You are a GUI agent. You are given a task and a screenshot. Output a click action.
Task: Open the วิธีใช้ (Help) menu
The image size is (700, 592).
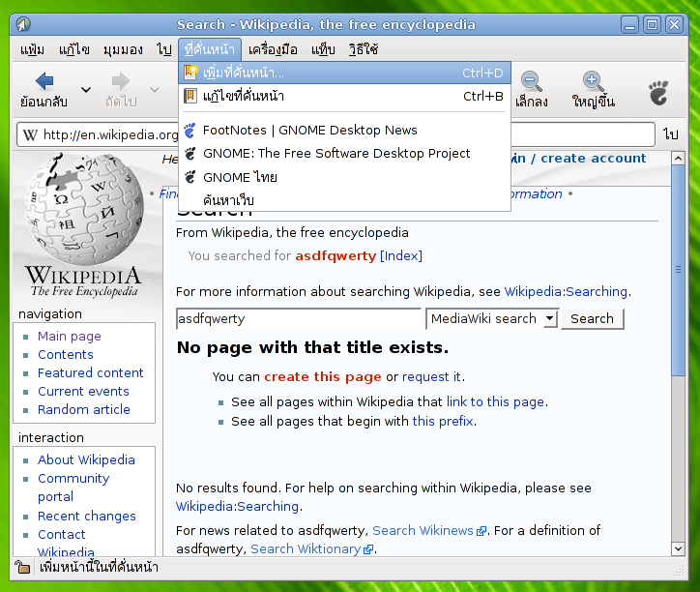point(364,49)
